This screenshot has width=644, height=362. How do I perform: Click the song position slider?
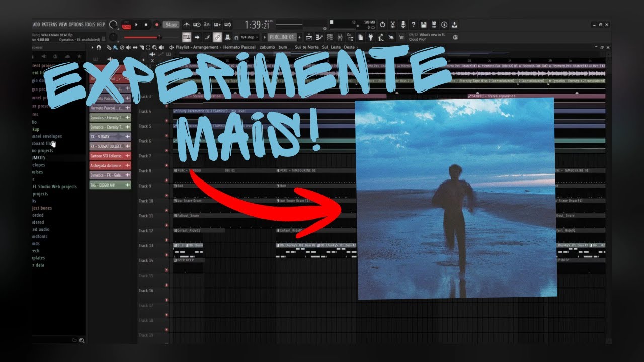(x=289, y=25)
